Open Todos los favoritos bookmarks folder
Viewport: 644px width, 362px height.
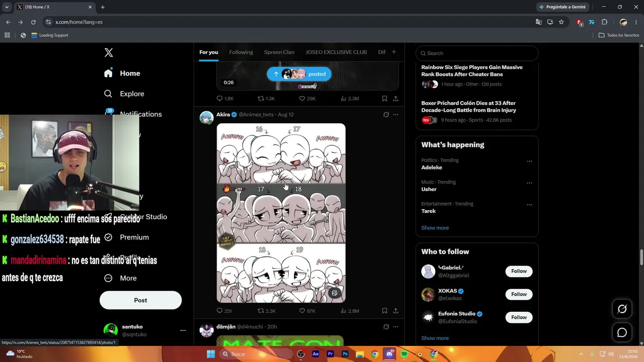click(619, 35)
